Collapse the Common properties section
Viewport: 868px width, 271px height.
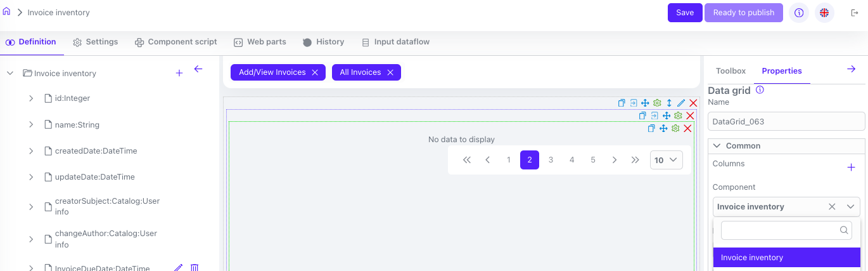tap(717, 146)
